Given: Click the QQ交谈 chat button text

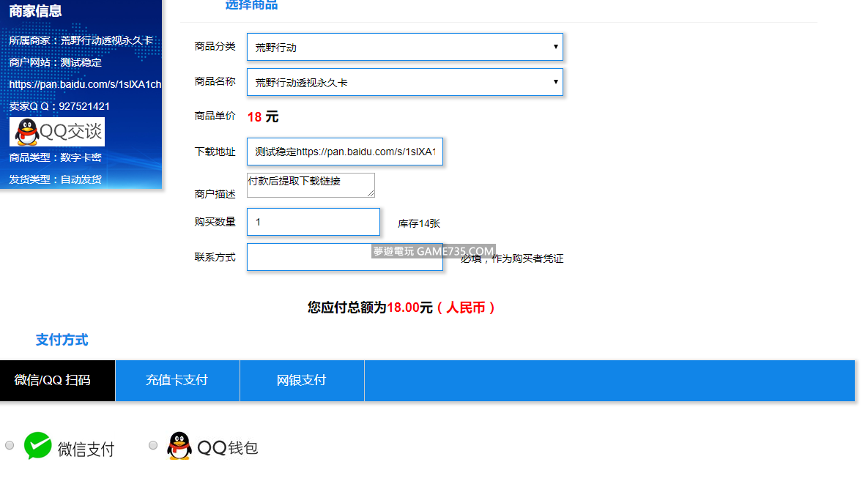Looking at the screenshot, I should (70, 132).
